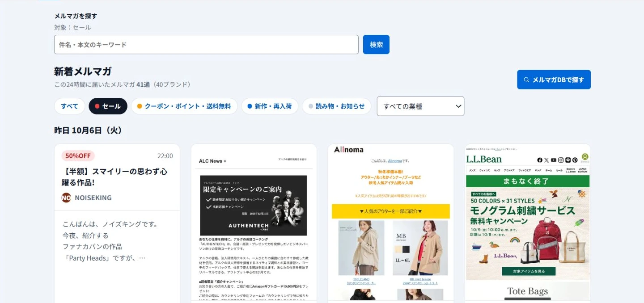Viewport: 644px width, 303px height.
Task: Open the すべての業種 industry dropdown
Action: [420, 106]
